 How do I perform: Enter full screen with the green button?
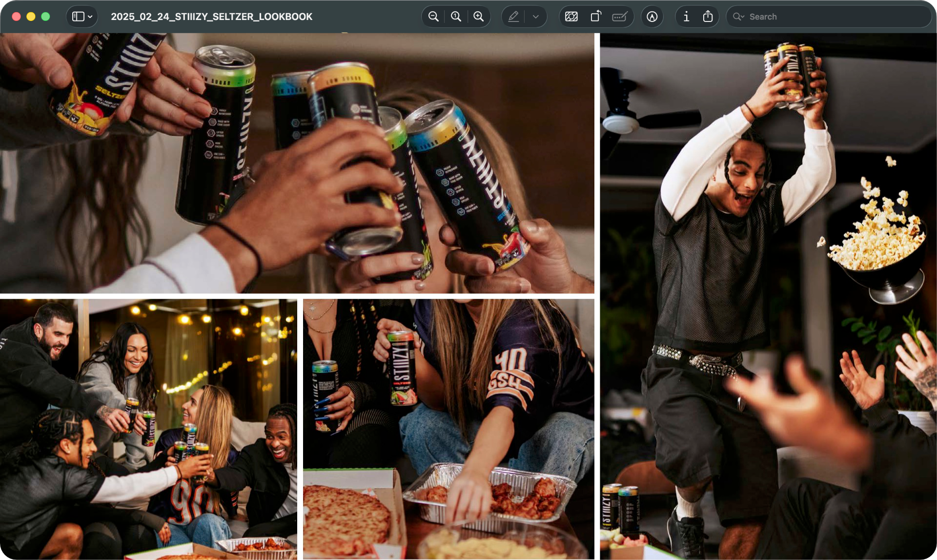point(45,16)
